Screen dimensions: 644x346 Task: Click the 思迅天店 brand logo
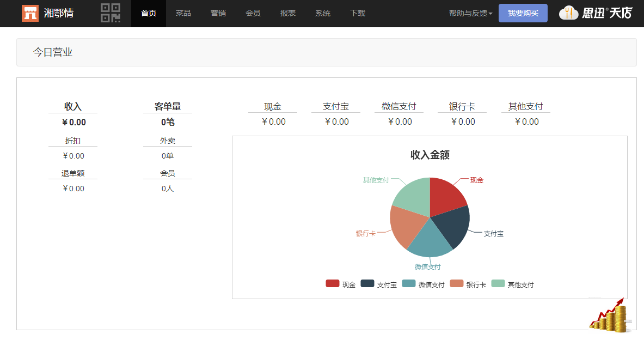click(x=596, y=13)
